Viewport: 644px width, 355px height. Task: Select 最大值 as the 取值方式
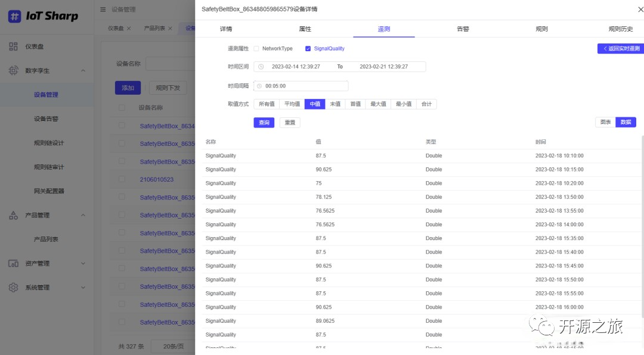click(x=377, y=103)
